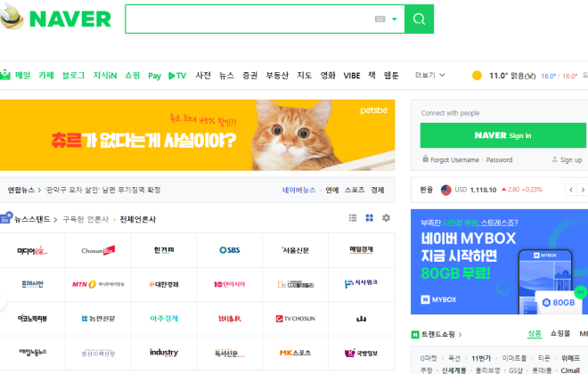
Task: Click the Password recovery link
Action: click(x=499, y=160)
